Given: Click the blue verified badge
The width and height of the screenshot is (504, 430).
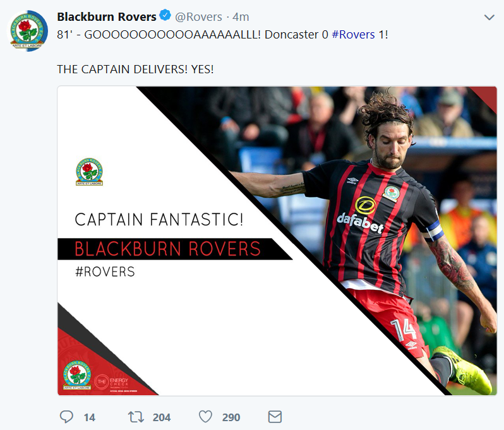Looking at the screenshot, I should click(x=165, y=16).
